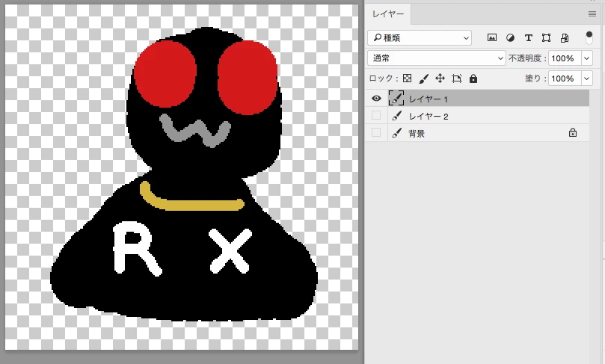Open the Layers panel menu icon
605x364 pixels.
point(592,14)
